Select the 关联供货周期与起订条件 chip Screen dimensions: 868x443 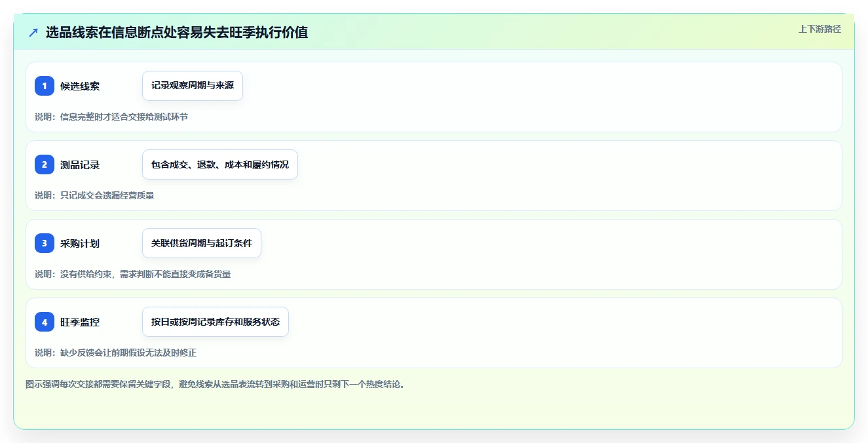click(202, 243)
